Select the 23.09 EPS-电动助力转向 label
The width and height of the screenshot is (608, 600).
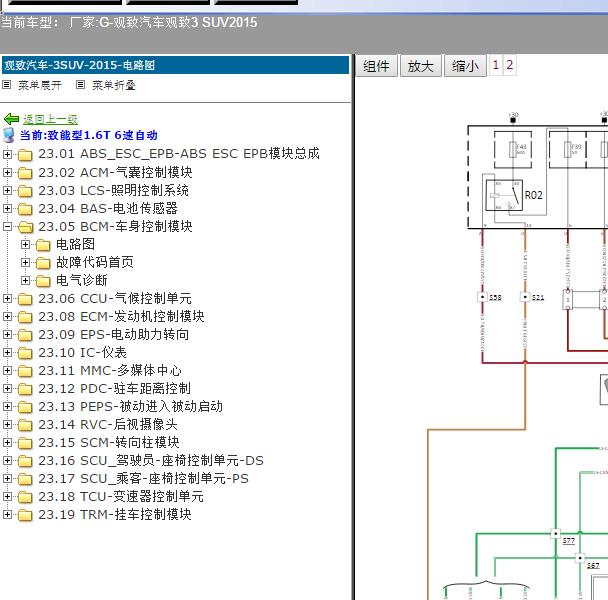pos(114,335)
